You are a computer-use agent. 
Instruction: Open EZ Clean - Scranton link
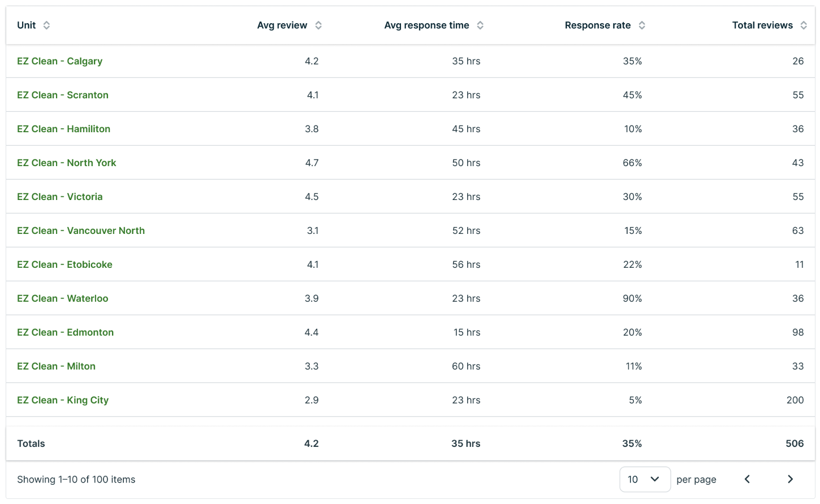[62, 95]
